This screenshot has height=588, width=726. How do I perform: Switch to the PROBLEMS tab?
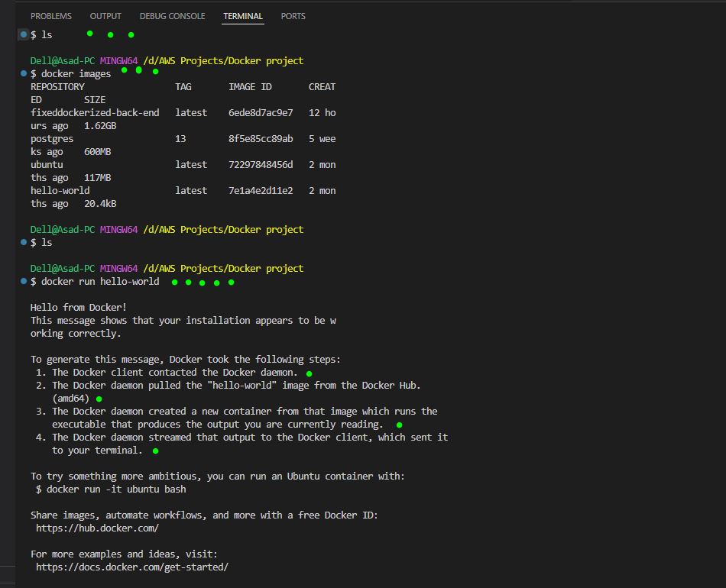coord(51,16)
